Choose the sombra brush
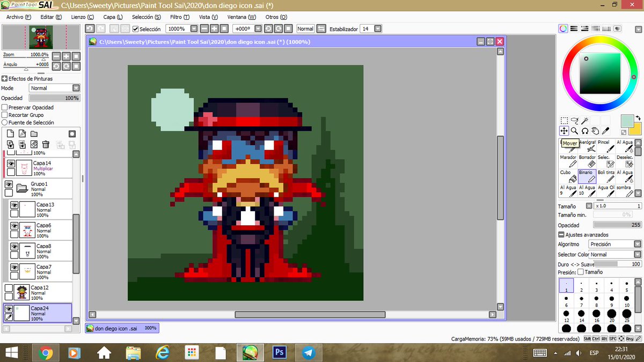Viewport: 644px width, 362px height. [x=625, y=191]
